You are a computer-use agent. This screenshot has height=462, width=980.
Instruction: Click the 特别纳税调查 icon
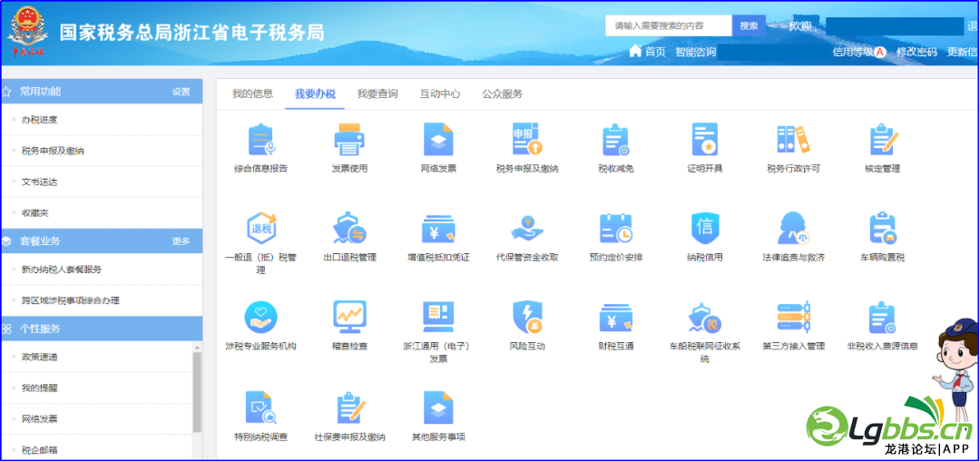click(x=260, y=408)
